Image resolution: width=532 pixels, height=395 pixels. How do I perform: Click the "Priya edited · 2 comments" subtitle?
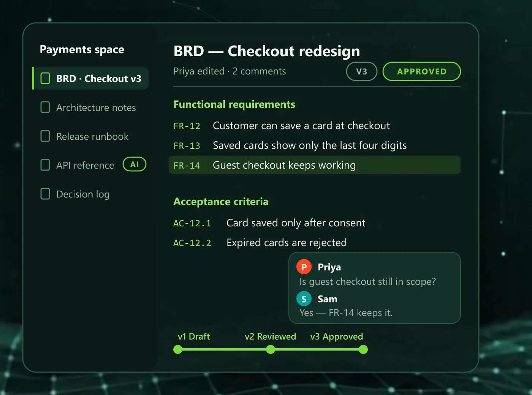tap(230, 71)
